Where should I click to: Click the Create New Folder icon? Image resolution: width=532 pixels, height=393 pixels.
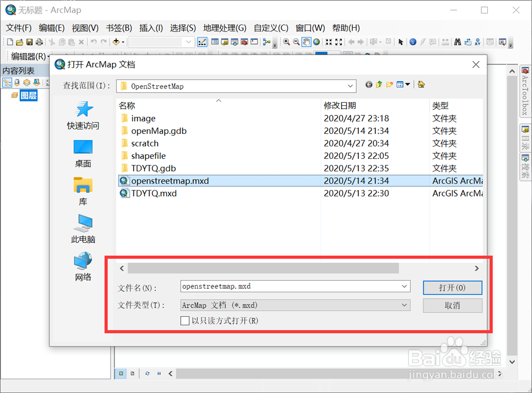coord(389,84)
